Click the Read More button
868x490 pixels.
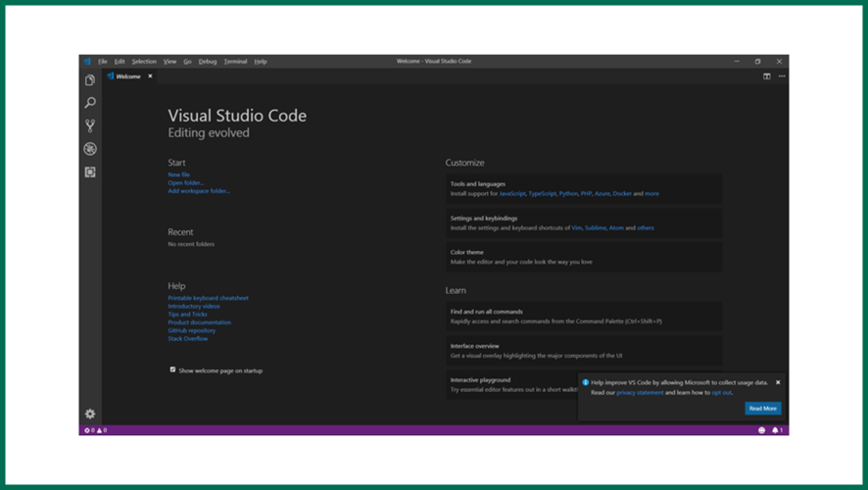[763, 409]
